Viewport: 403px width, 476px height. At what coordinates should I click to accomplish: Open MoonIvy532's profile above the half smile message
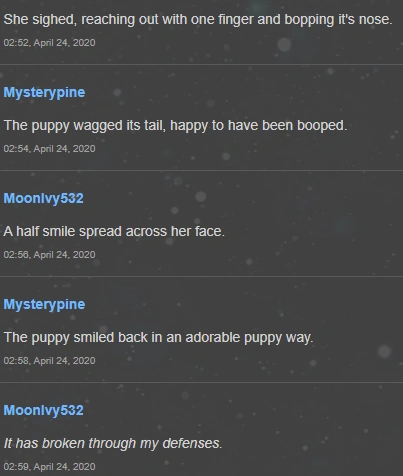click(44, 198)
